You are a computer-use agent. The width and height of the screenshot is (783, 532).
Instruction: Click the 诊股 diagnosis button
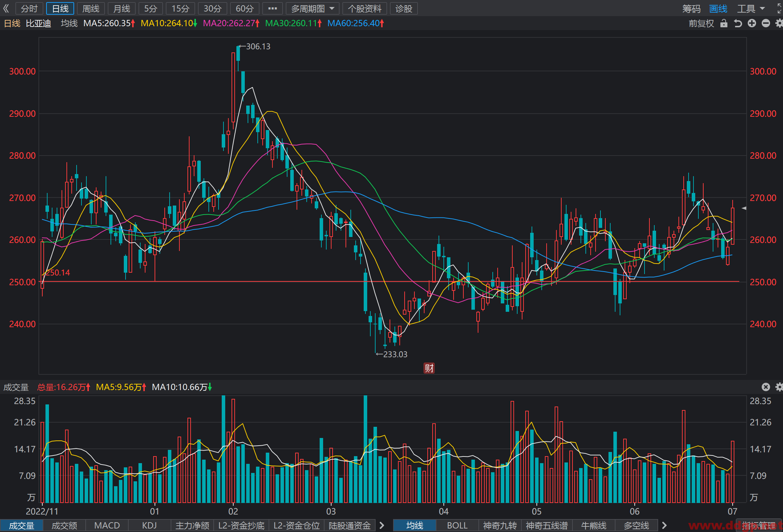(x=404, y=8)
